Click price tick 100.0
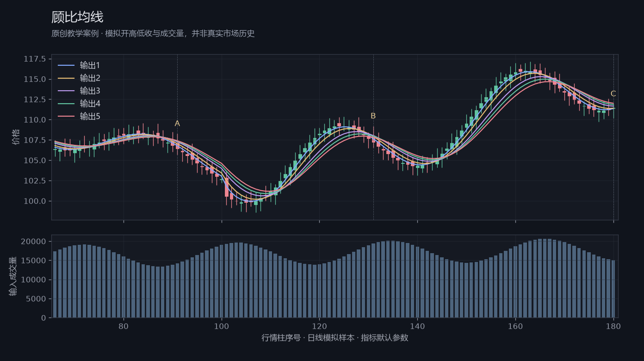This screenshot has height=361, width=644. click(35, 201)
